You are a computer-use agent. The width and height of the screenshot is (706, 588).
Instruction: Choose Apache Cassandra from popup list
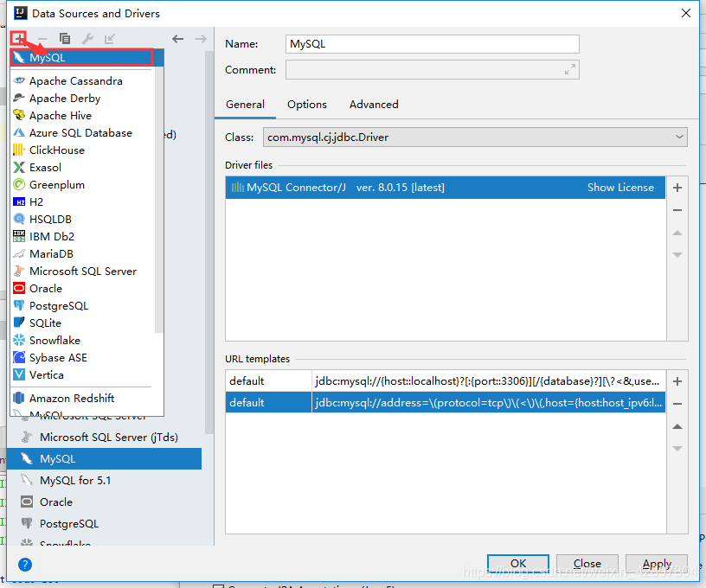tap(82, 81)
